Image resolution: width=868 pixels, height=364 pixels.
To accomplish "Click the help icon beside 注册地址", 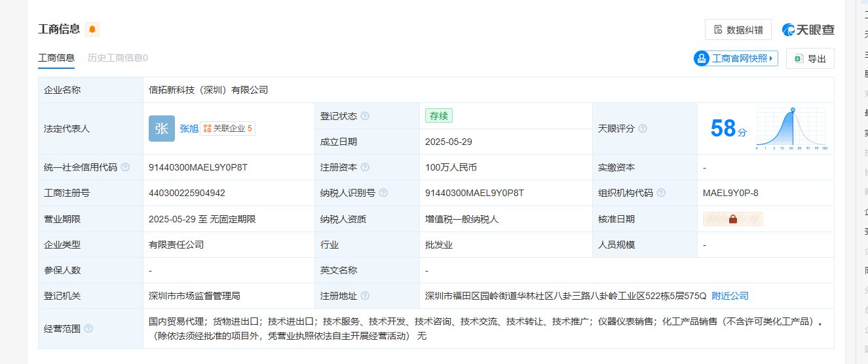I will coord(365,296).
